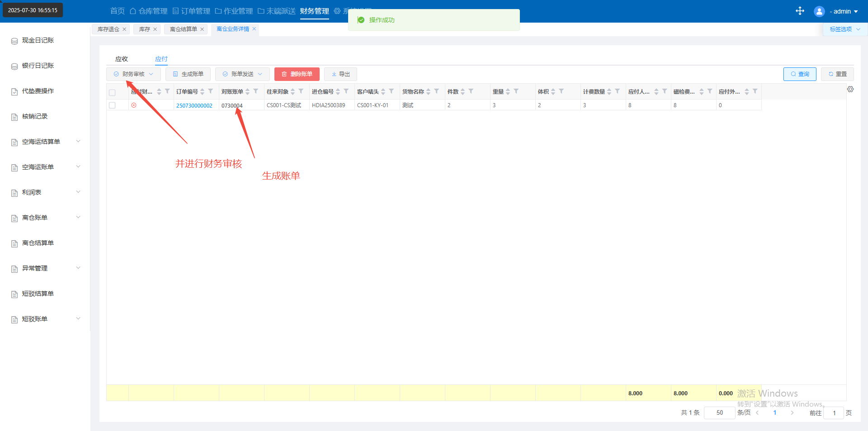
Task: Open the 财务审核 dropdown
Action: click(133, 74)
